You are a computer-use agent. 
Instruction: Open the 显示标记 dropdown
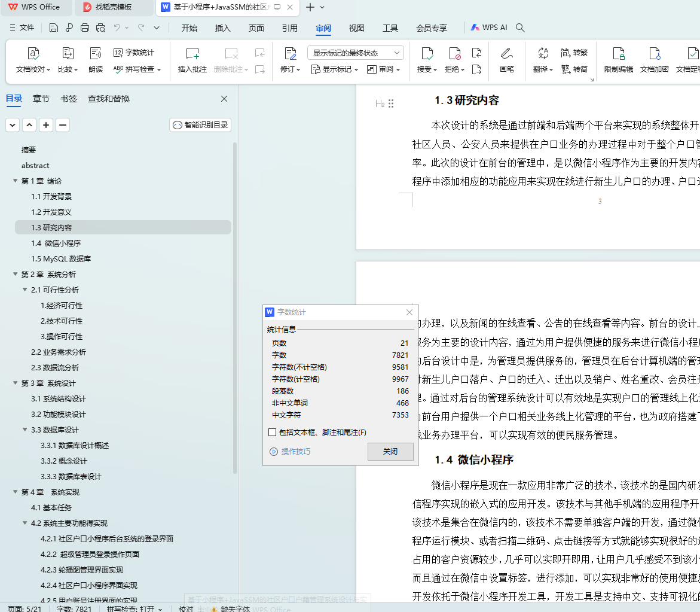point(335,69)
